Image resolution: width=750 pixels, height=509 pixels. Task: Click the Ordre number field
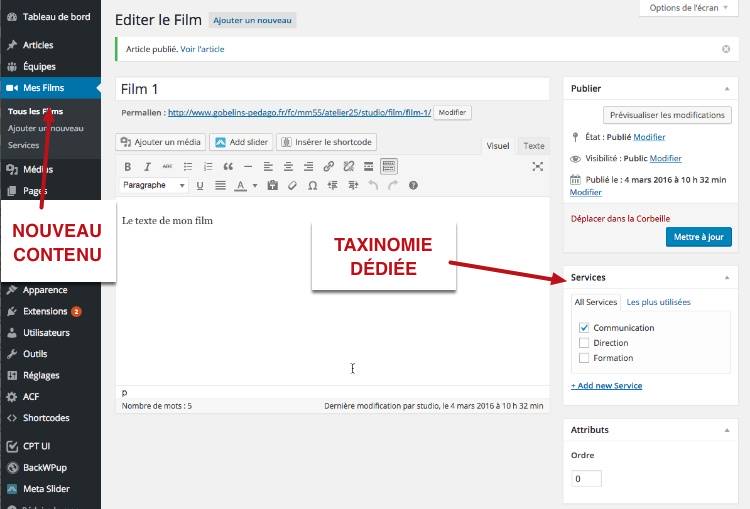point(586,479)
